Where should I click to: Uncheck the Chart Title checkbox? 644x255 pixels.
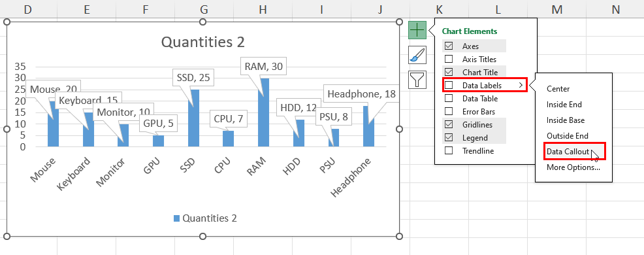[x=449, y=73]
